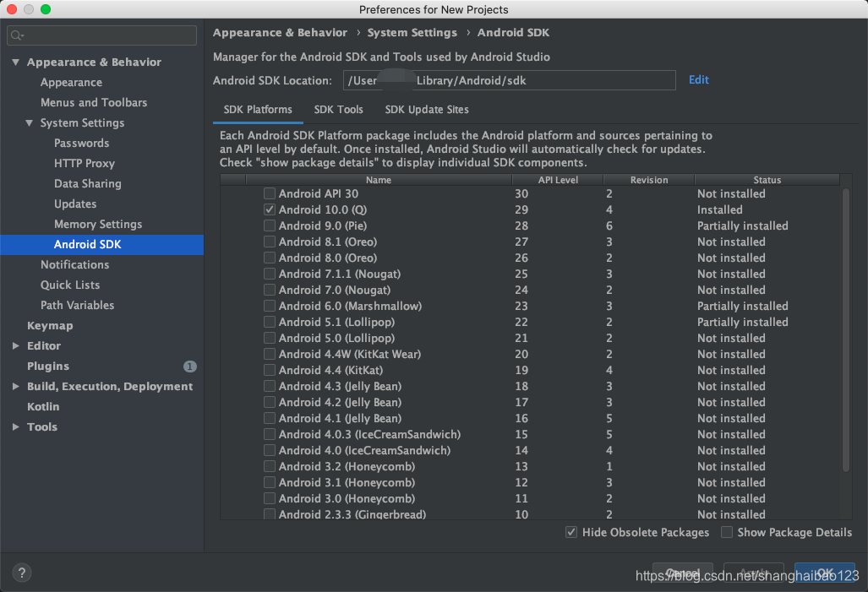The height and width of the screenshot is (592, 868).
Task: Select the Android 3.2 (Honeycomb) row
Action: 530,466
